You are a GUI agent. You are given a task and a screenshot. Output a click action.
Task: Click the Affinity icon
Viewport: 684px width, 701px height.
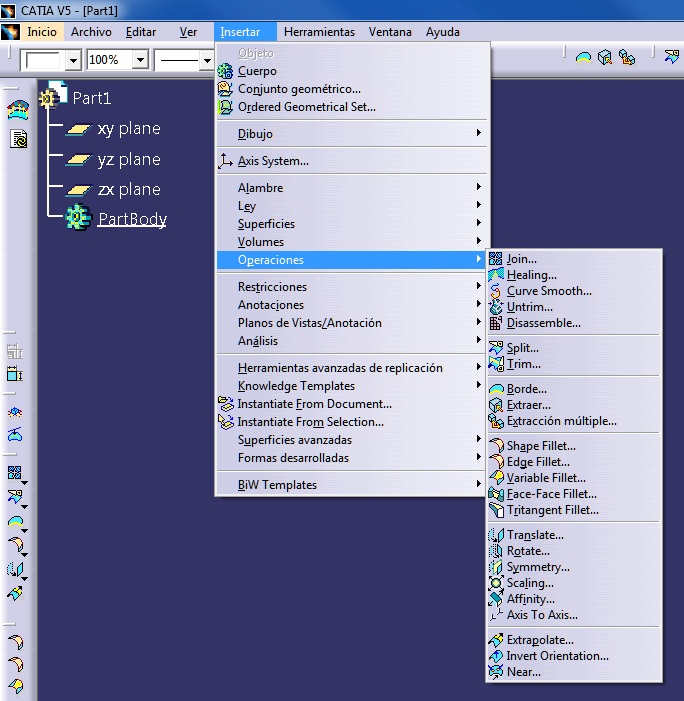click(495, 599)
